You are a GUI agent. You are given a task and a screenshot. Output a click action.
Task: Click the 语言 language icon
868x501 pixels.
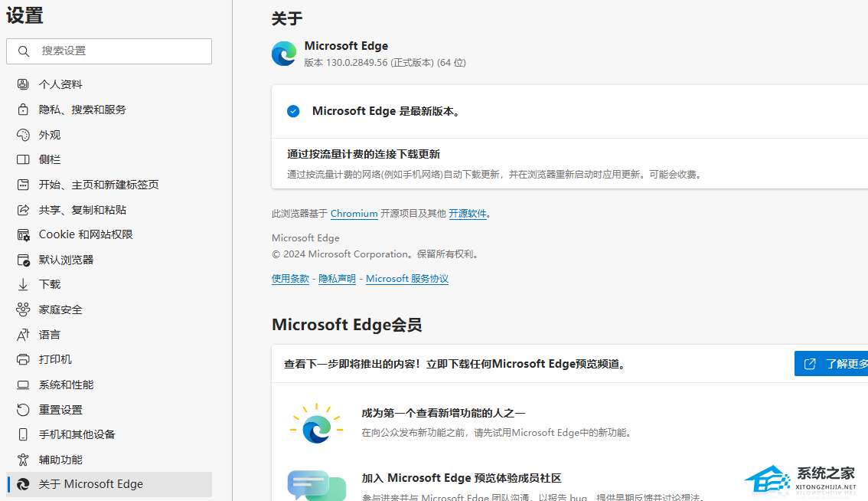pos(23,335)
